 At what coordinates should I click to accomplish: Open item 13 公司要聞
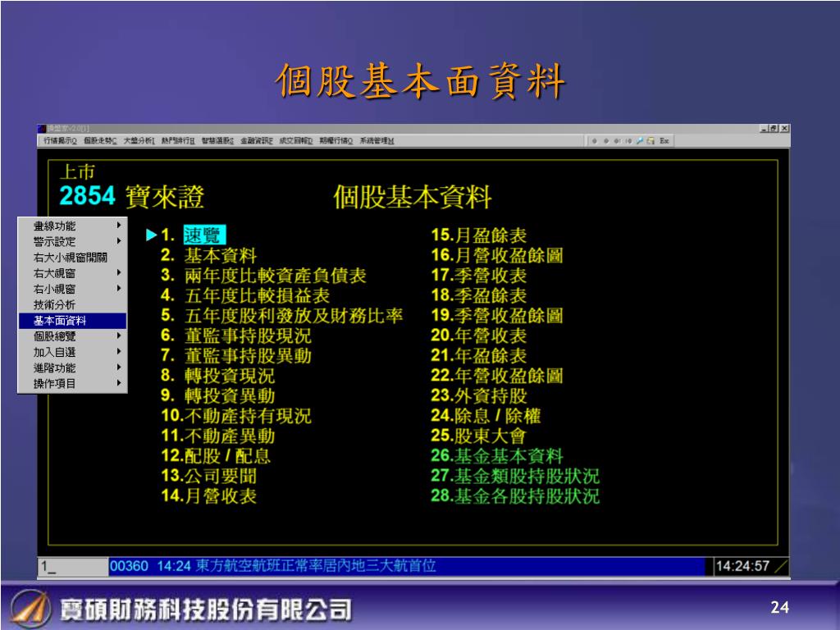click(x=209, y=477)
